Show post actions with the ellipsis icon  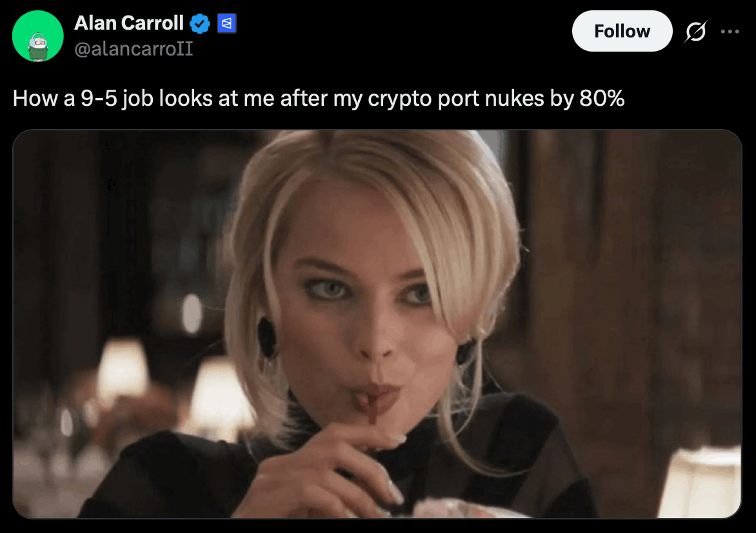click(730, 32)
